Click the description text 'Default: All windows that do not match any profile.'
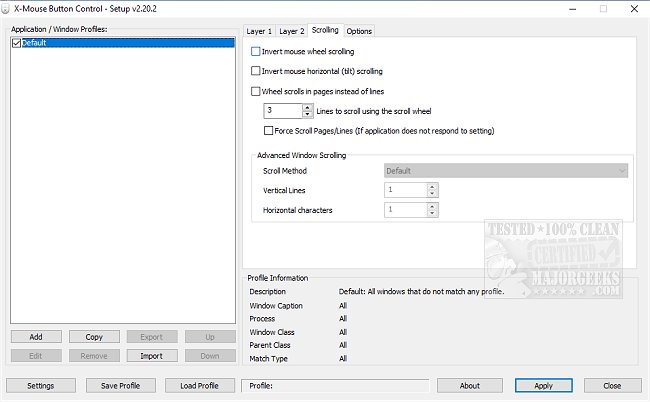 pos(422,291)
